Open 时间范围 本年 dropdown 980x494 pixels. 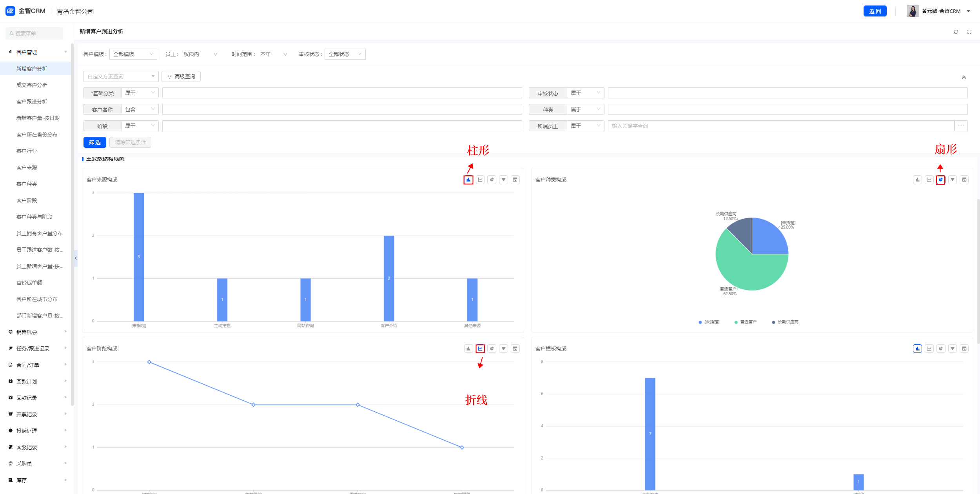pos(273,54)
